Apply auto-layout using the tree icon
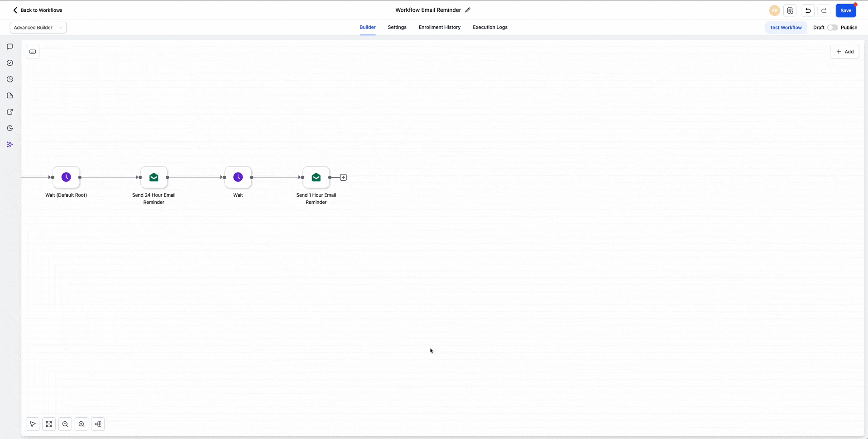The height and width of the screenshot is (439, 868). pos(98,424)
